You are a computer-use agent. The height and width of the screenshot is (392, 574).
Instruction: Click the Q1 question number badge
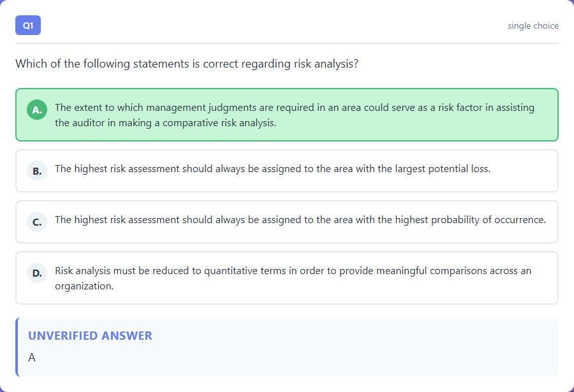[x=28, y=25]
